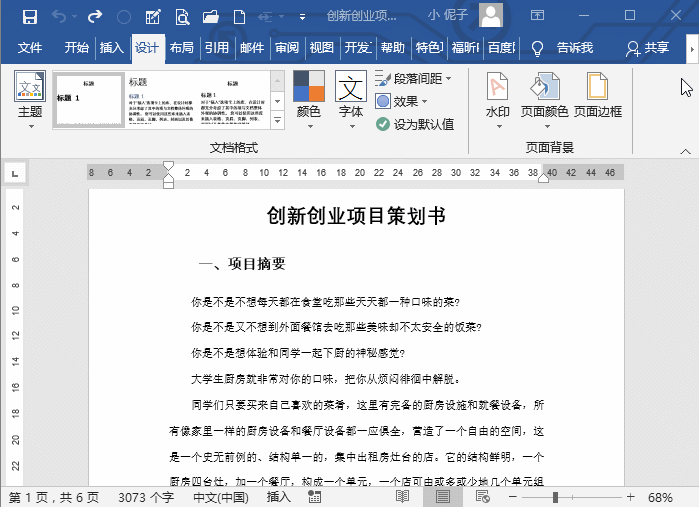Click the 页面边框 page borders button

pyautogui.click(x=597, y=95)
